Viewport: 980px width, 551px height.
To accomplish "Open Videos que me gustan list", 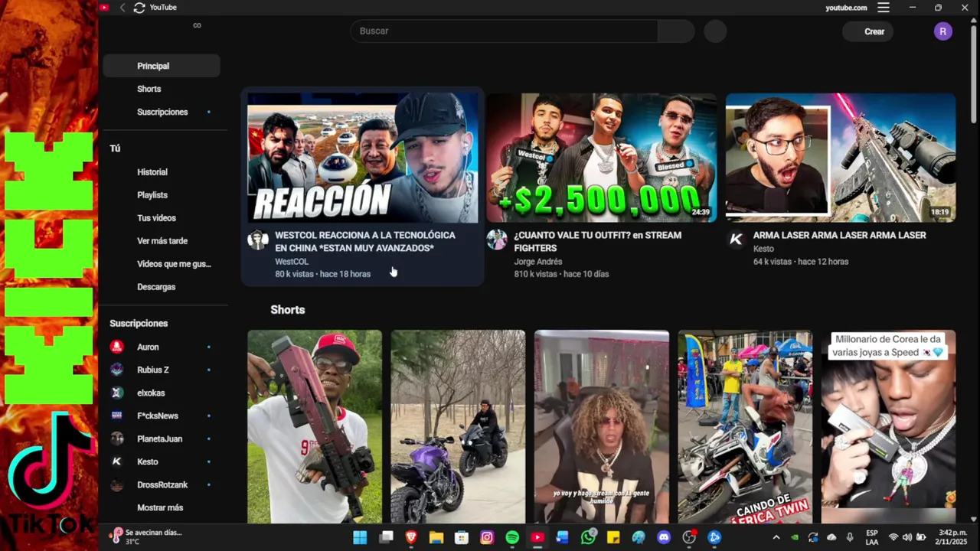I will coord(162,264).
